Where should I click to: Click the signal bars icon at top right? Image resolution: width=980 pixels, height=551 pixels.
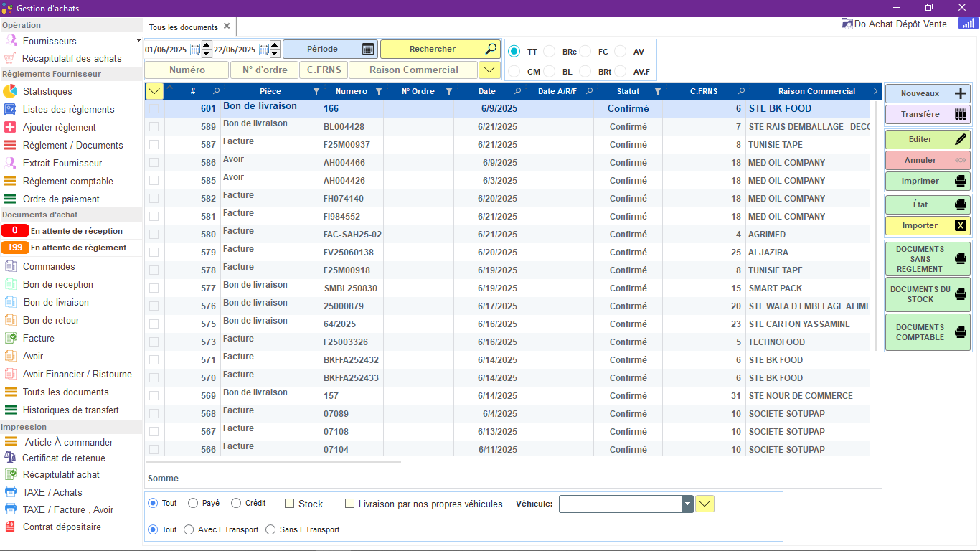click(967, 24)
